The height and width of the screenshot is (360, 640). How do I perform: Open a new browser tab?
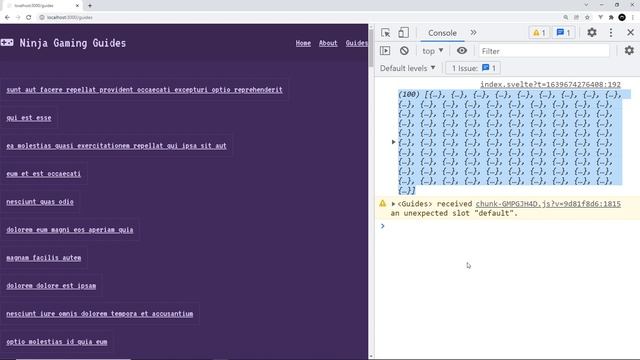[x=90, y=6]
